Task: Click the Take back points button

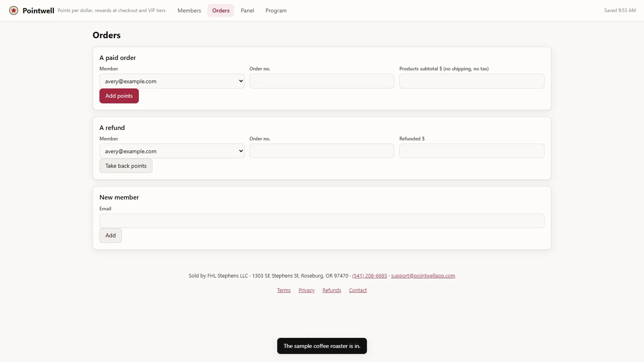Action: click(126, 166)
